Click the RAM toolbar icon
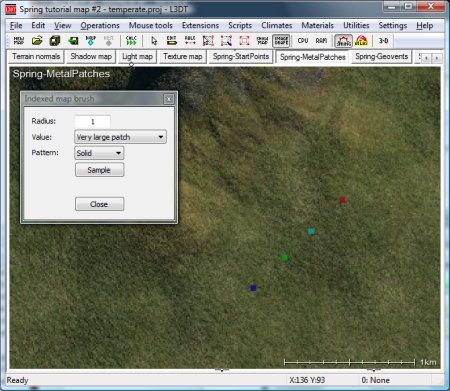The width and height of the screenshot is (450, 391). pyautogui.click(x=321, y=41)
